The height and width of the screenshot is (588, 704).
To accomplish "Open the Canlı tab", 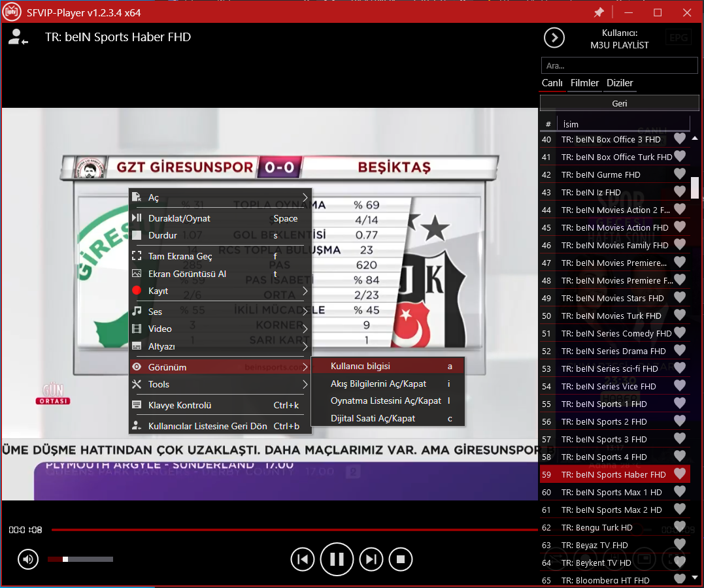I will tap(552, 83).
